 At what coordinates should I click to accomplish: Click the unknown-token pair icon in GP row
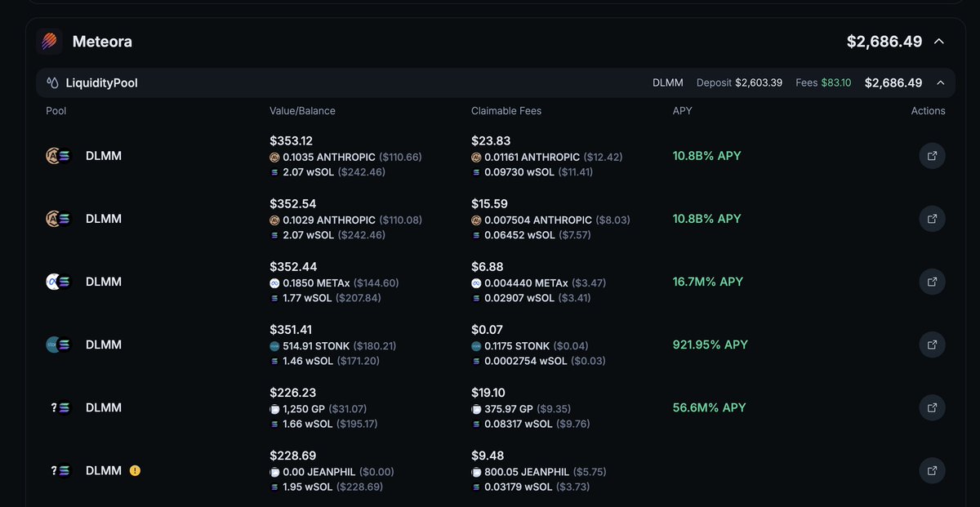[x=60, y=407]
